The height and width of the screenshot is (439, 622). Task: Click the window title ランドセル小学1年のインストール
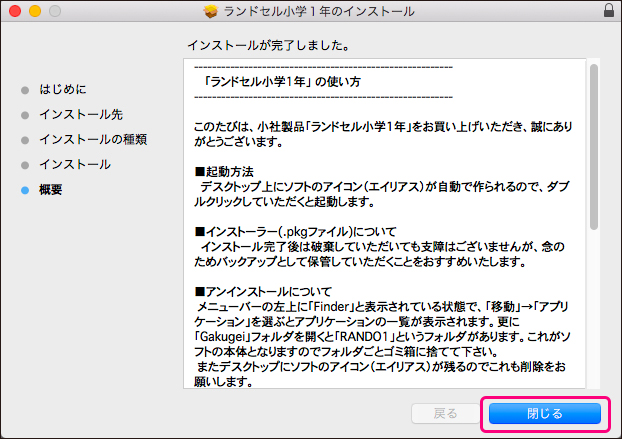(319, 11)
